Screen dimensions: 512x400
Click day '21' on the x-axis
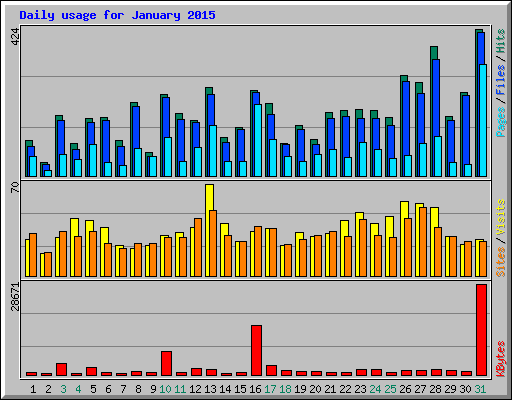click(330, 389)
